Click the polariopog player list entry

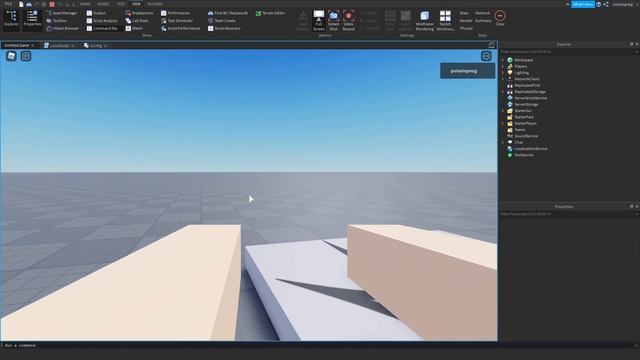[x=467, y=71]
